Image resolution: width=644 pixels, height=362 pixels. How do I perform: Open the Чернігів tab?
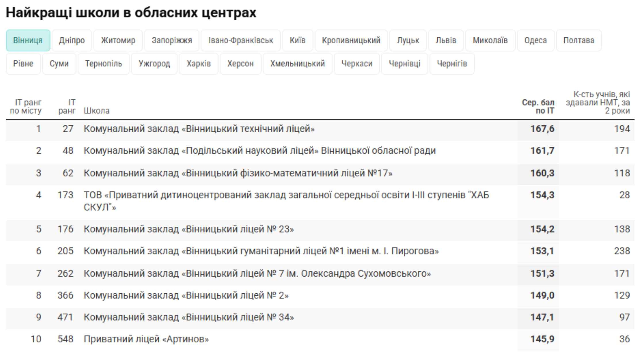[x=452, y=63]
